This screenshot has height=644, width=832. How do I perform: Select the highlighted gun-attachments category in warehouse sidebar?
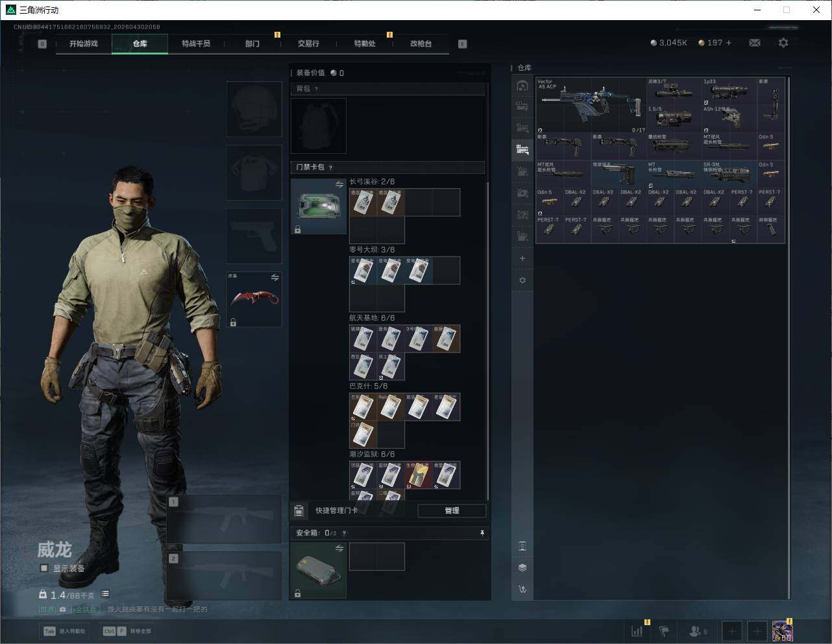point(522,150)
